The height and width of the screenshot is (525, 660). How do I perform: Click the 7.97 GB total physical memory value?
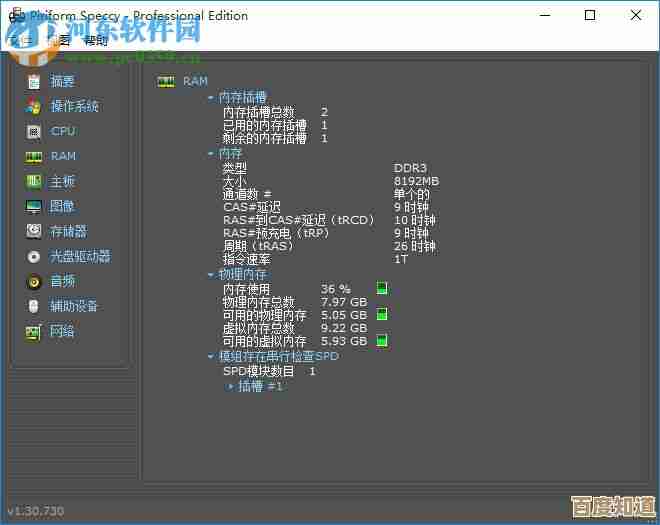(344, 302)
